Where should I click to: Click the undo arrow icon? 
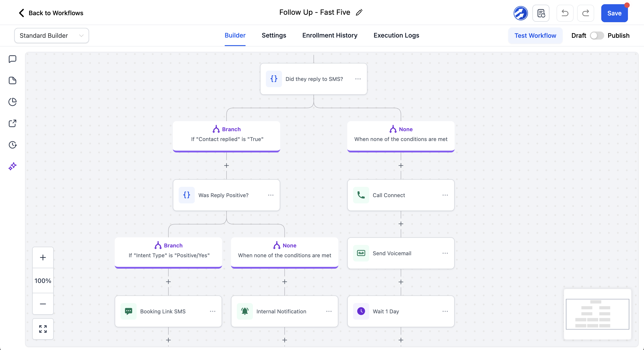tap(565, 13)
